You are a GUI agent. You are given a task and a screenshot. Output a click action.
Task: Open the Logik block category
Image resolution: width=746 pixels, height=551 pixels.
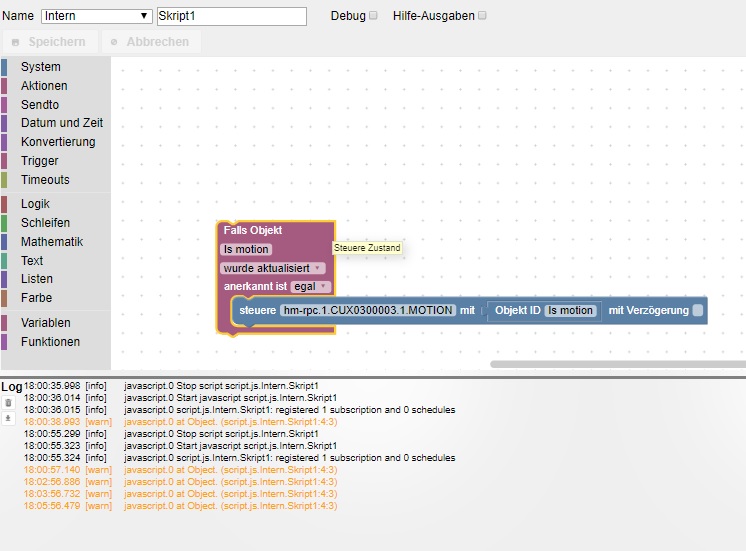tap(56, 204)
